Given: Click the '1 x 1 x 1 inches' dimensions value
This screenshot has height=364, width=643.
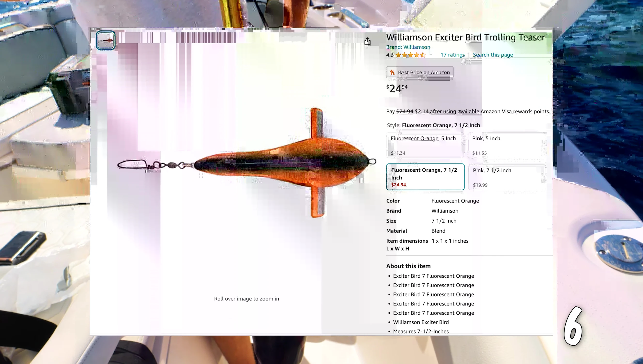Looking at the screenshot, I should [450, 241].
